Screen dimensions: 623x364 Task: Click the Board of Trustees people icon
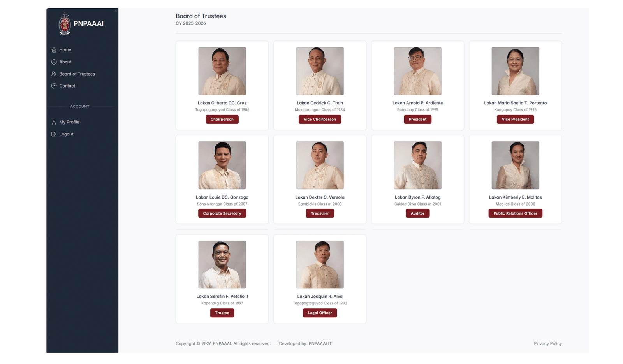pyautogui.click(x=54, y=74)
